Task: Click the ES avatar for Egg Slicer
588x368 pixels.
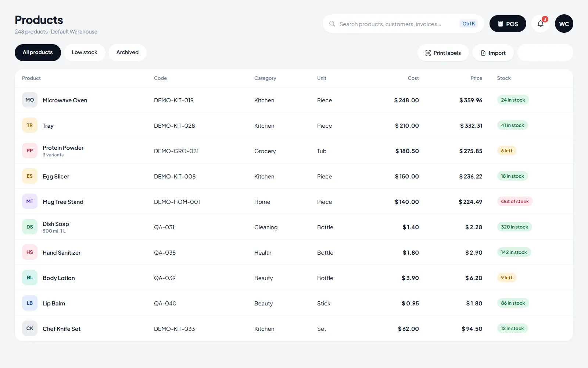Action: tap(30, 176)
